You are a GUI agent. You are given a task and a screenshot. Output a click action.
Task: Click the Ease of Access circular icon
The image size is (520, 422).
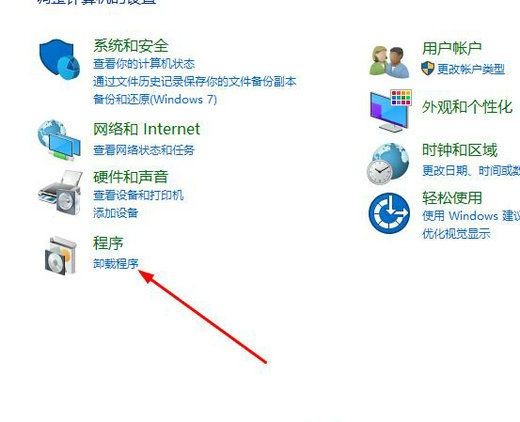(389, 213)
